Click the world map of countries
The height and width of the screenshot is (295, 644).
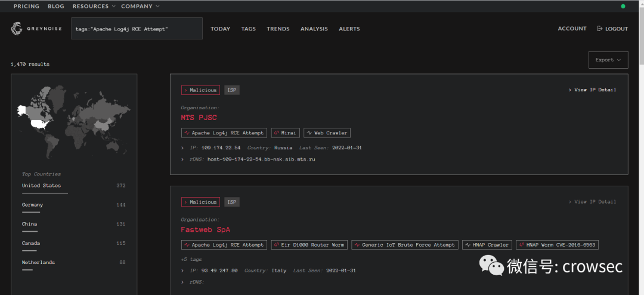tap(74, 121)
